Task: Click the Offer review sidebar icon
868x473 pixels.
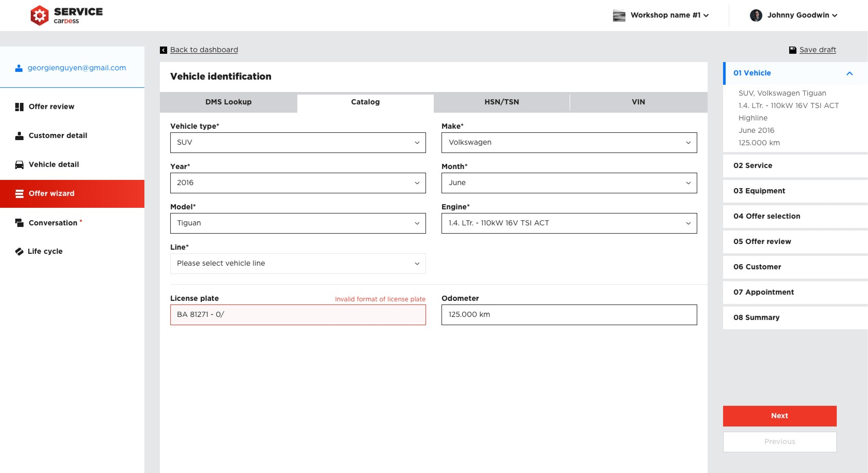Action: [19, 107]
